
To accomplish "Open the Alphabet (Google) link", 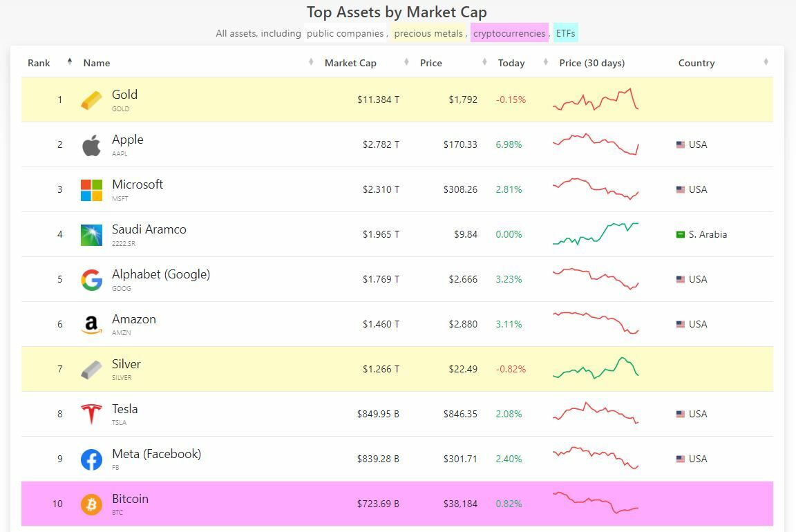I will click(161, 274).
